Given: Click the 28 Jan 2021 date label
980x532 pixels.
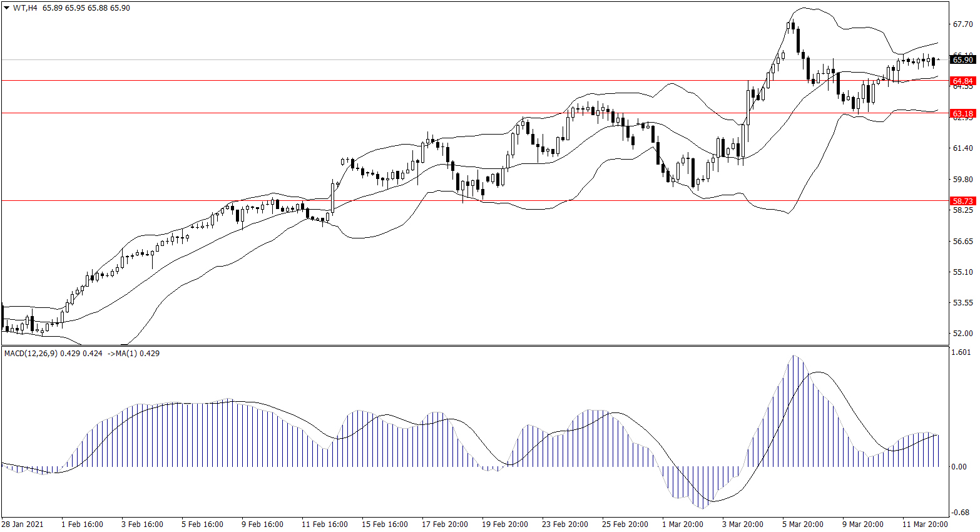Looking at the screenshot, I should click(x=23, y=524).
